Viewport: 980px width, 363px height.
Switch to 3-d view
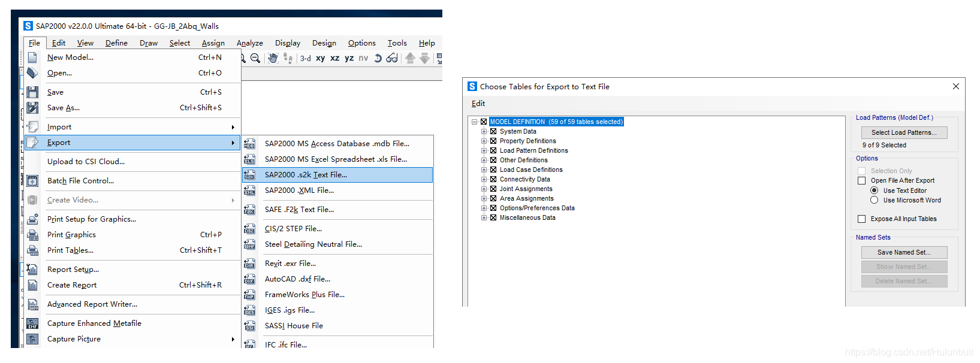[306, 58]
